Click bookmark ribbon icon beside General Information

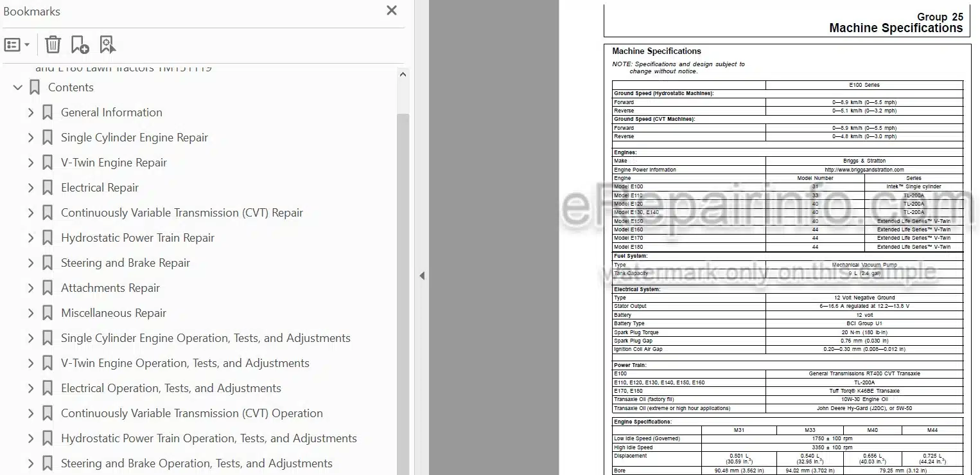click(48, 112)
